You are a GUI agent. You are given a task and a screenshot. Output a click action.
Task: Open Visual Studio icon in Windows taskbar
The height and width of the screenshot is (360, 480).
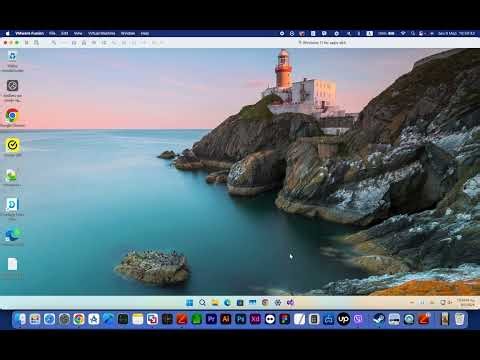290,303
